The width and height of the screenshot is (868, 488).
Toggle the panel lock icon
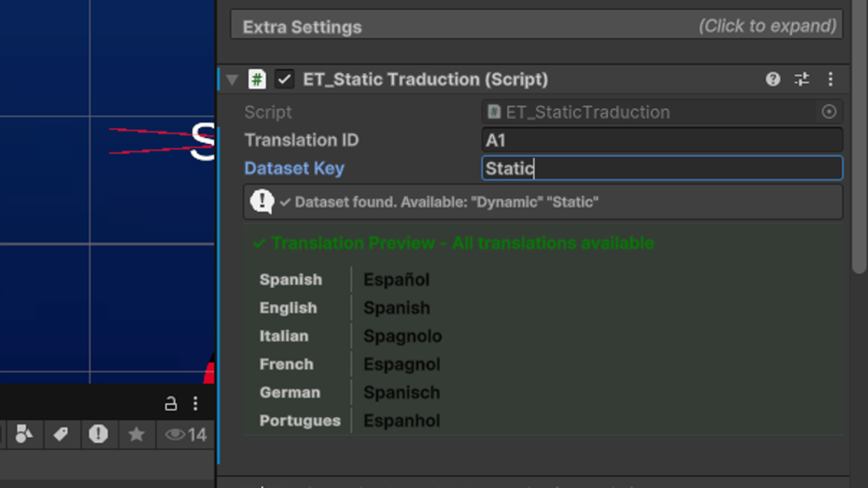[x=170, y=404]
